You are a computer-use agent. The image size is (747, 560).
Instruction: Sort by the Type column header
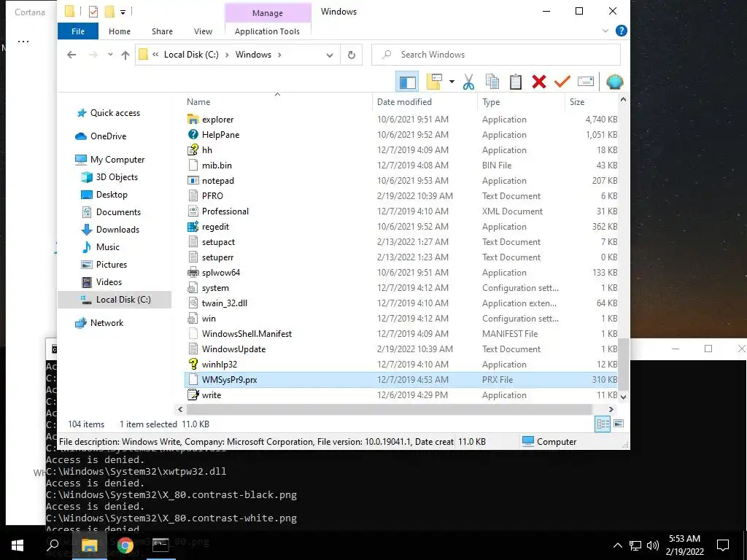[491, 102]
